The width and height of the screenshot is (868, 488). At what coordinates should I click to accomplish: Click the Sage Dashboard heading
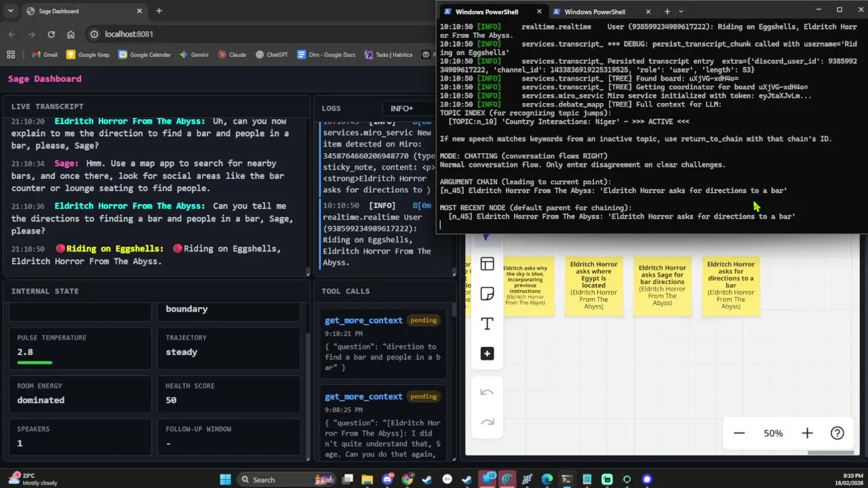pyautogui.click(x=45, y=79)
